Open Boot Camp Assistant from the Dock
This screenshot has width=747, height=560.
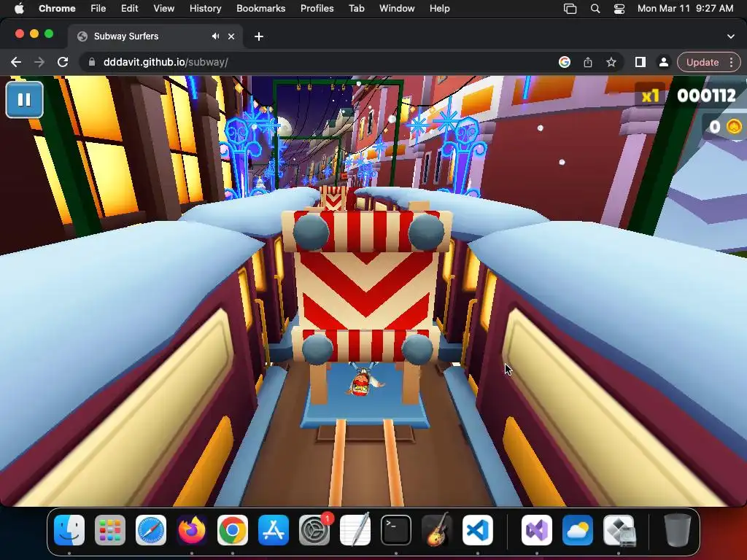(x=619, y=530)
